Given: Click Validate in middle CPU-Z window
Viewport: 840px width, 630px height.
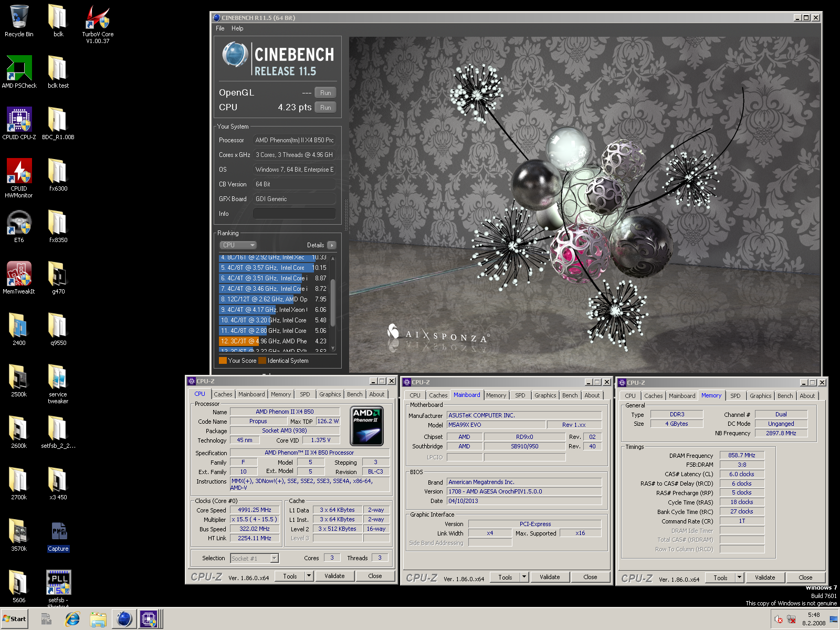Looking at the screenshot, I should [550, 577].
